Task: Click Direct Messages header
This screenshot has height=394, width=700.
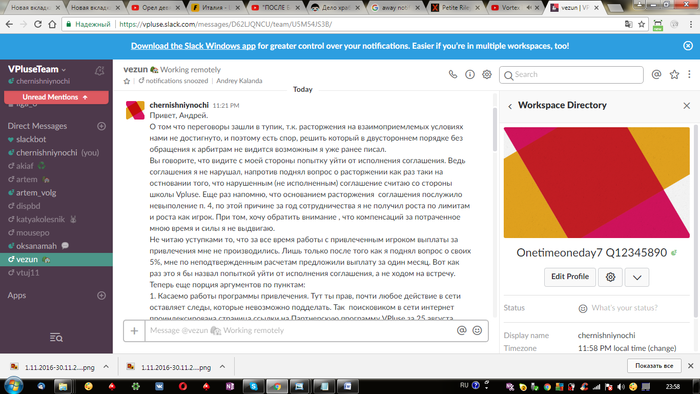Action: point(37,126)
